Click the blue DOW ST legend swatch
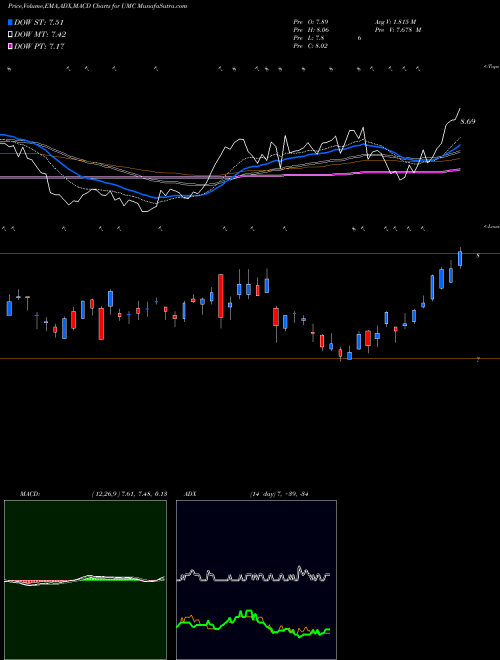Viewport: 500px width, 660px height. tap(11, 22)
